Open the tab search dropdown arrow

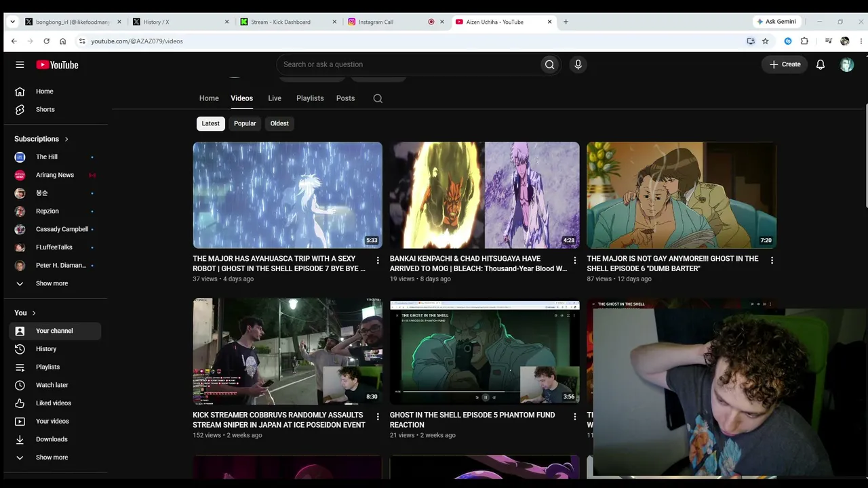click(x=12, y=22)
